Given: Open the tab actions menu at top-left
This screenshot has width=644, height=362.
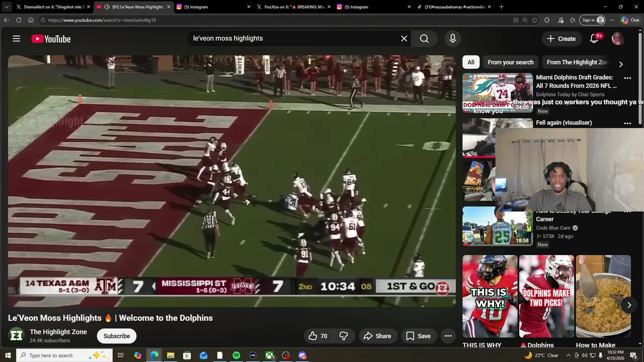Looking at the screenshot, I should [x=7, y=7].
